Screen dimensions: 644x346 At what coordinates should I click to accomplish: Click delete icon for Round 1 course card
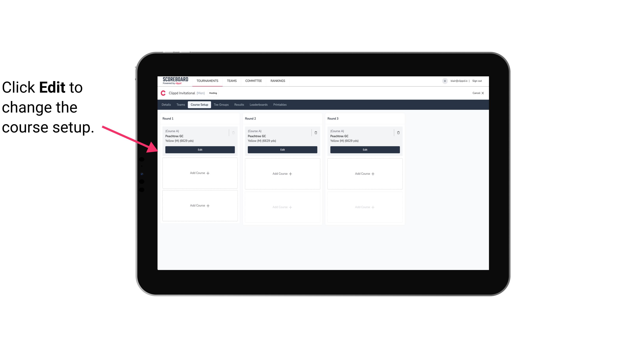pyautogui.click(x=233, y=132)
